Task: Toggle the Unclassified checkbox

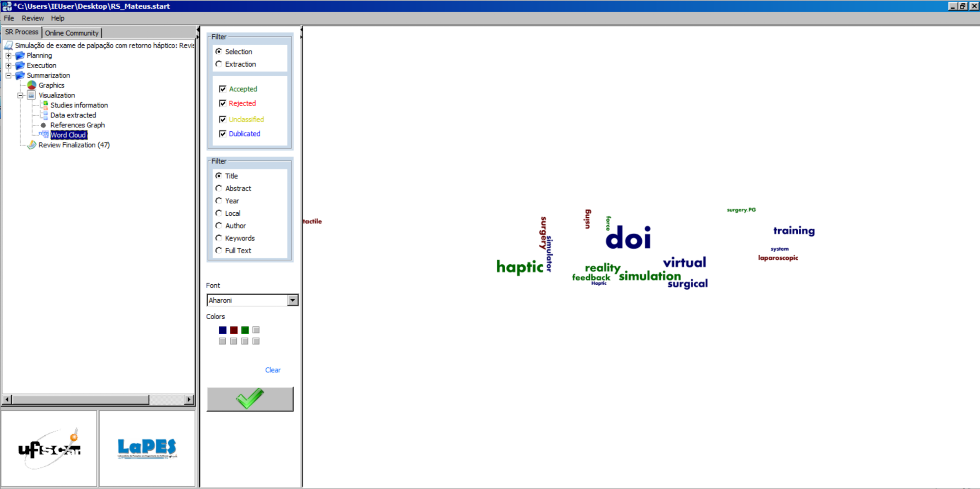Action: (223, 119)
